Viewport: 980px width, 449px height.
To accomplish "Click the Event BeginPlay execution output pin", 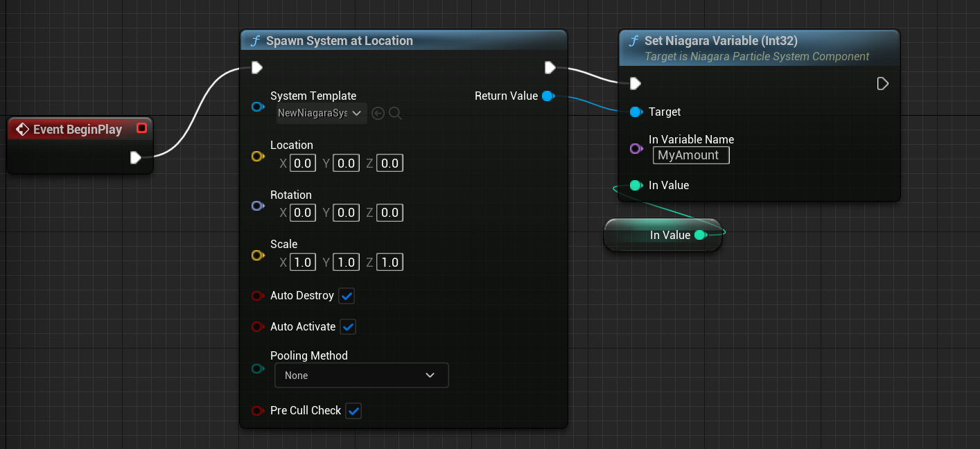I will (x=135, y=158).
